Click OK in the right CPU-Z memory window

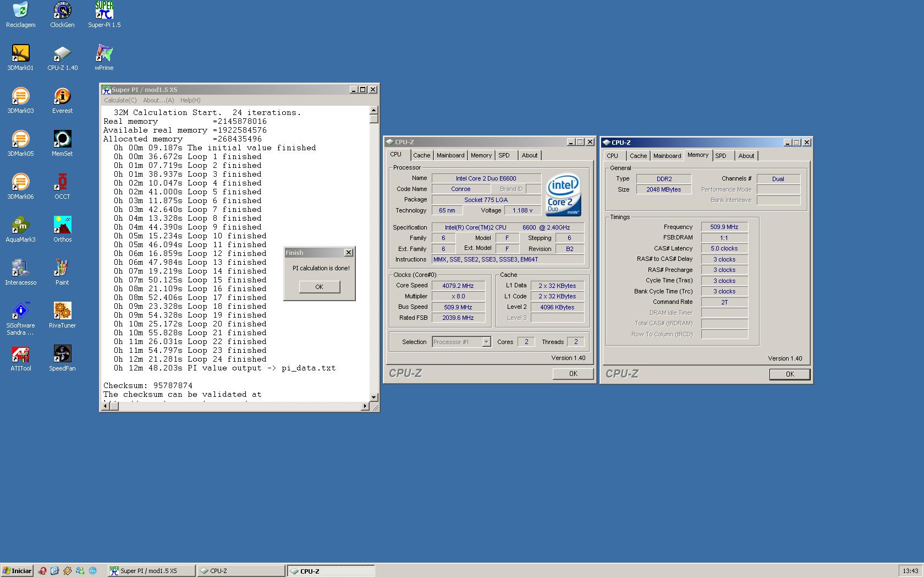[790, 374]
